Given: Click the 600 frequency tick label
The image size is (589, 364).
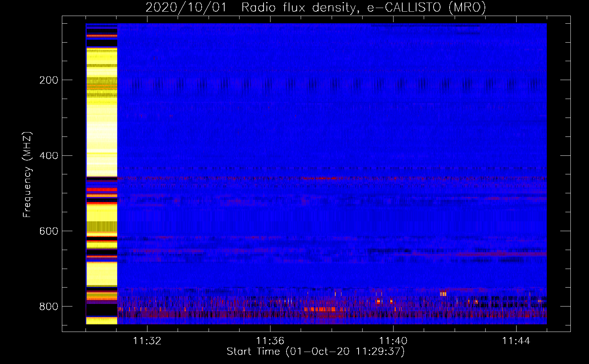Looking at the screenshot, I should (x=49, y=232).
